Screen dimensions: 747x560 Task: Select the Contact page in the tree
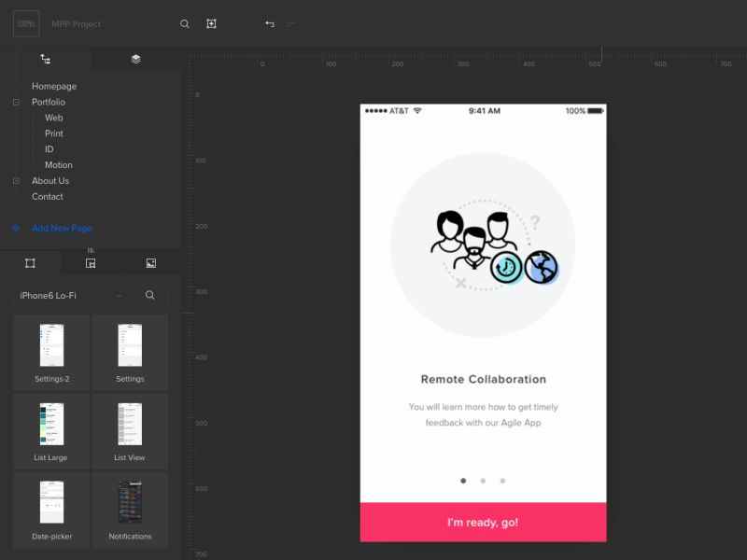[x=48, y=196]
